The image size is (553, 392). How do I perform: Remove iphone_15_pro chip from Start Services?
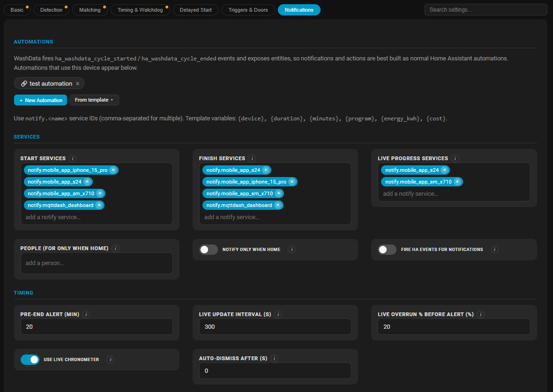point(113,170)
